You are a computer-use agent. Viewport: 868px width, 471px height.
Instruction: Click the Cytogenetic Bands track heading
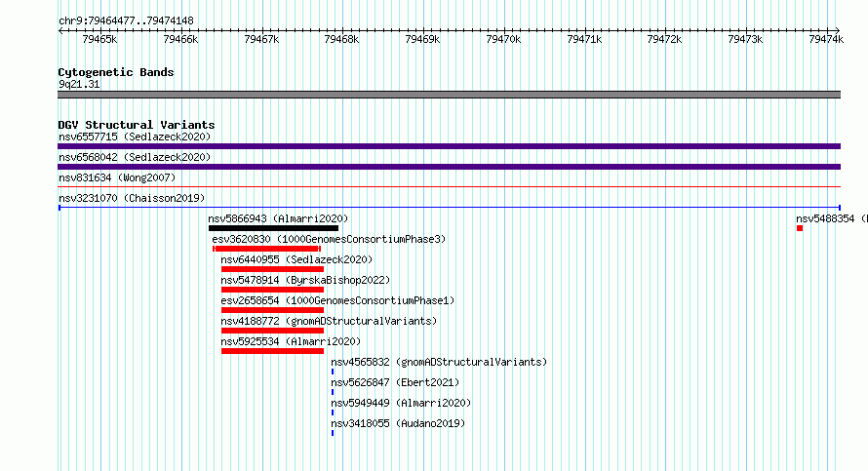pos(116,72)
